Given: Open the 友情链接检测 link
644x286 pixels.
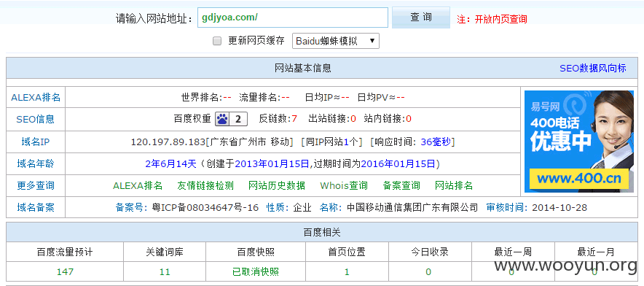Looking at the screenshot, I should point(205,185).
